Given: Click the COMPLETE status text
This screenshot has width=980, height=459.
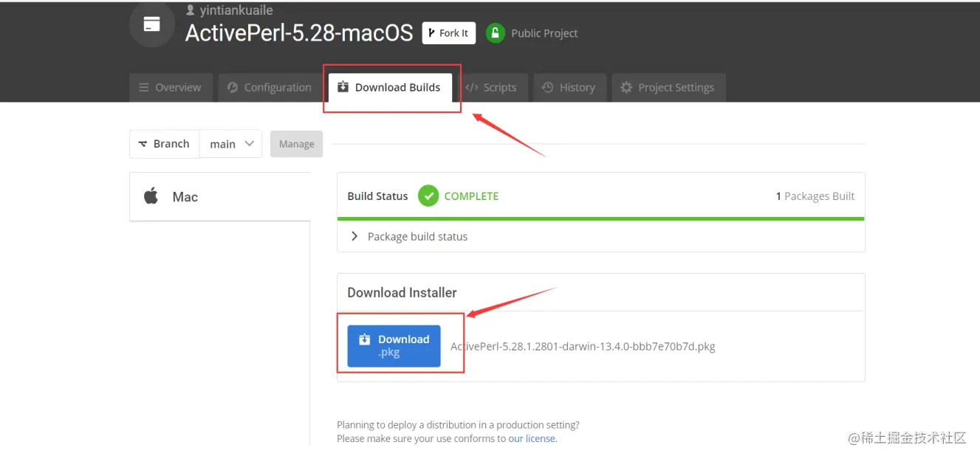Looking at the screenshot, I should pyautogui.click(x=471, y=196).
